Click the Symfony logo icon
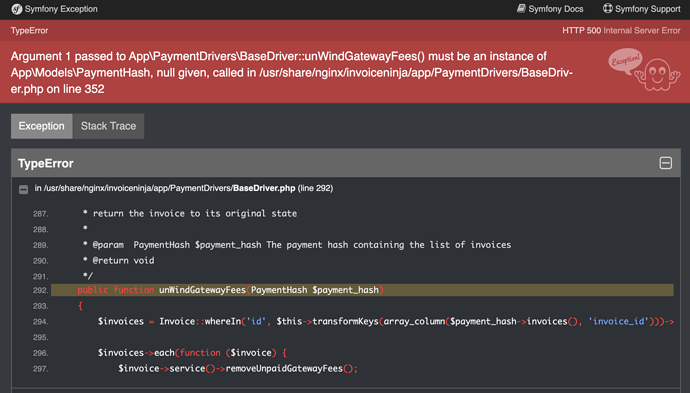The image size is (690, 393). tap(17, 9)
